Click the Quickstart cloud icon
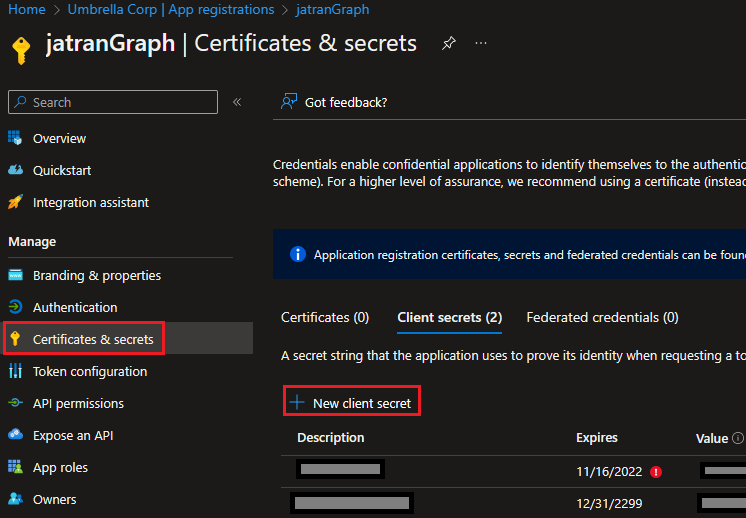 [15, 170]
